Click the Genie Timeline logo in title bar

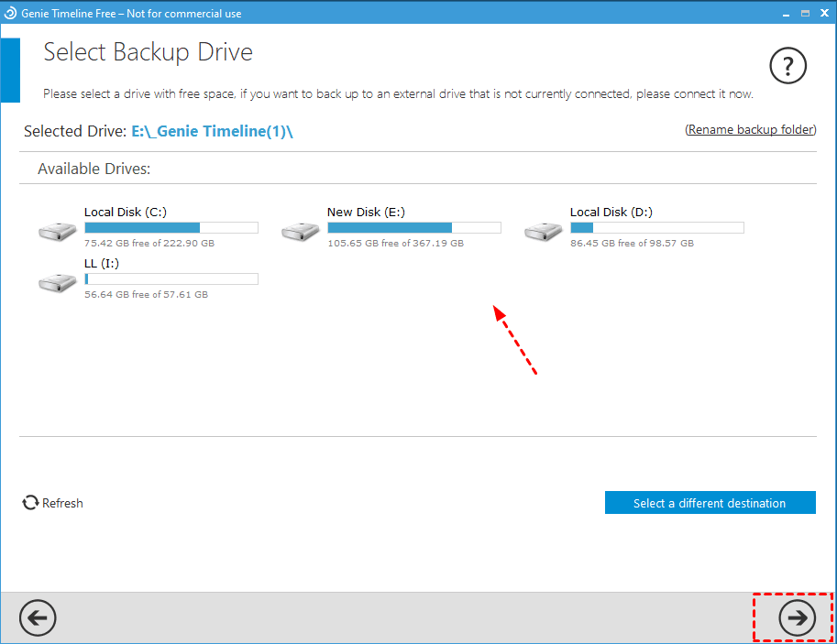(10, 13)
